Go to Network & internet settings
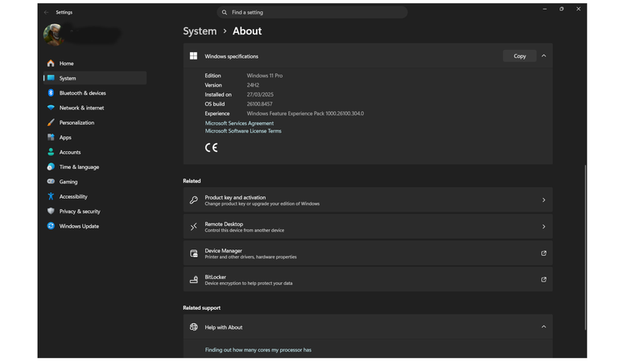This screenshot has width=644, height=362. click(95, 108)
